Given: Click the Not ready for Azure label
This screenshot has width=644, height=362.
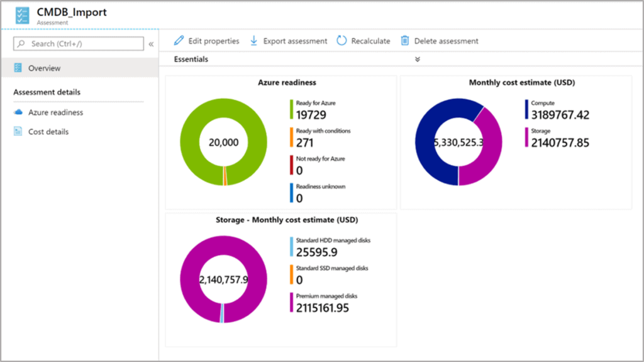Looking at the screenshot, I should tap(320, 159).
